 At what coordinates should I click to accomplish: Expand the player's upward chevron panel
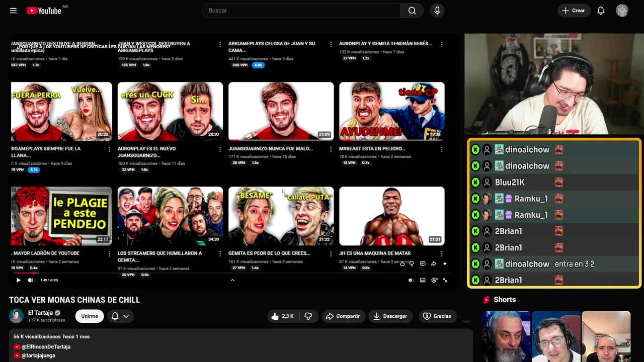coord(232,280)
